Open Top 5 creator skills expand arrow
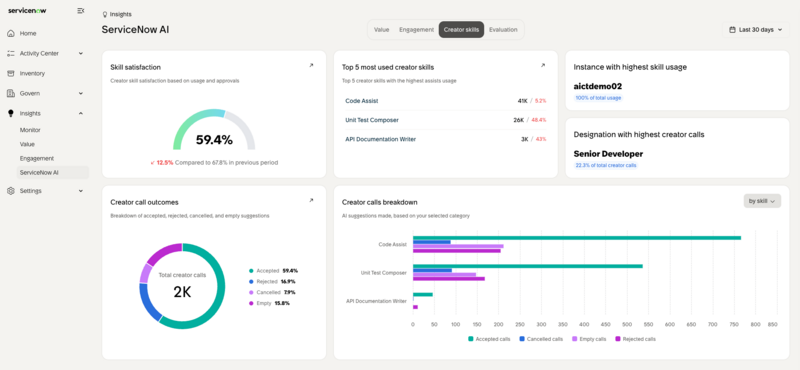Viewport: 800px width, 370px height. 543,65
